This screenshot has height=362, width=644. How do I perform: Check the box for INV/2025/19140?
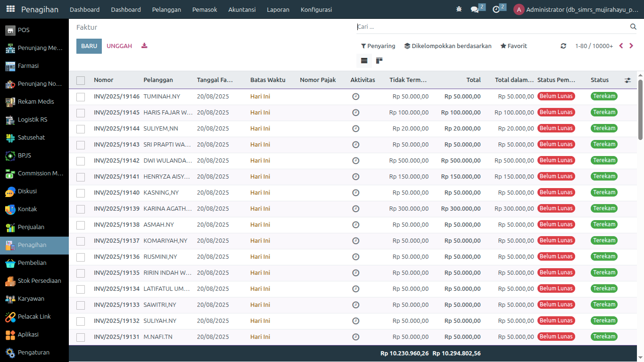pyautogui.click(x=81, y=193)
